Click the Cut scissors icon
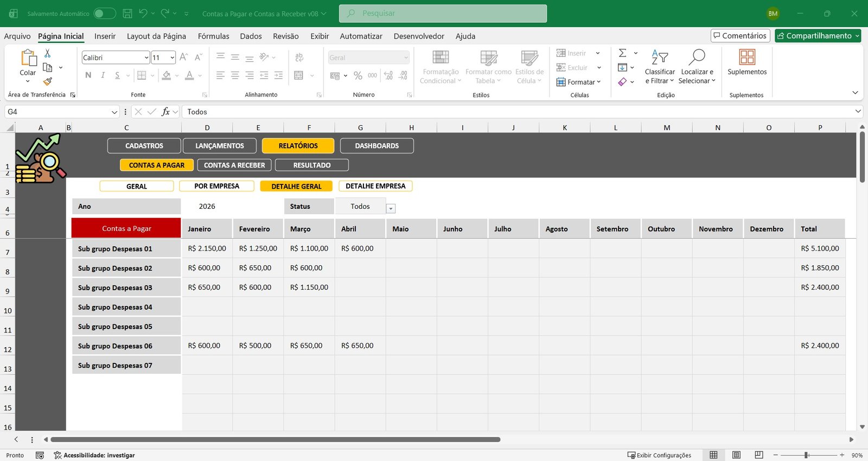Screen dimensions: 868x461 click(x=47, y=53)
